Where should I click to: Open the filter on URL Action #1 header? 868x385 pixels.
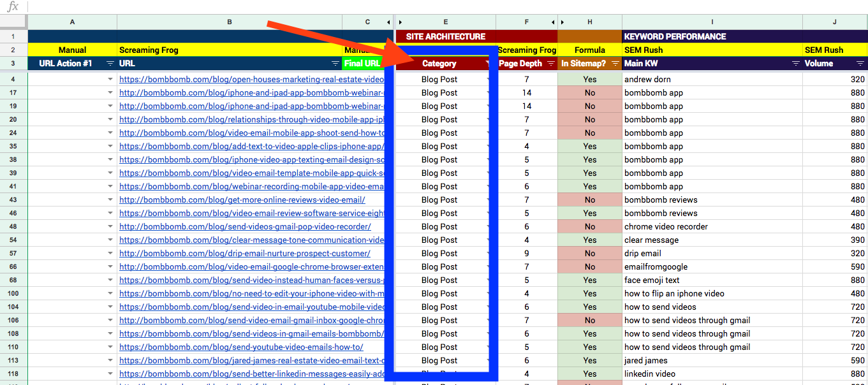(x=110, y=64)
